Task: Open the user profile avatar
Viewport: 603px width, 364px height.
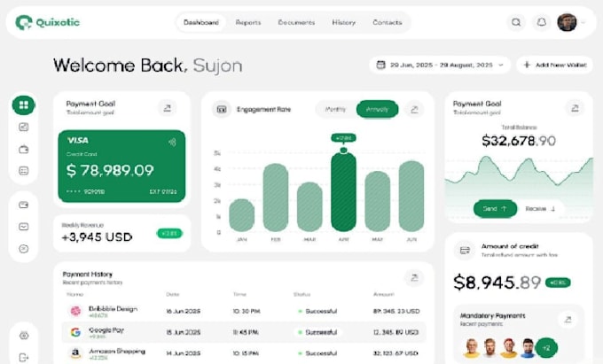Action: [567, 22]
